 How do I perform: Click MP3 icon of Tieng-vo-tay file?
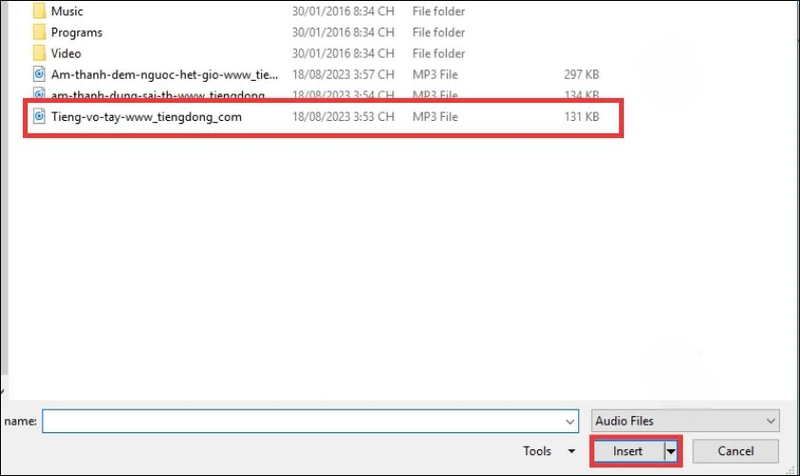tap(39, 116)
